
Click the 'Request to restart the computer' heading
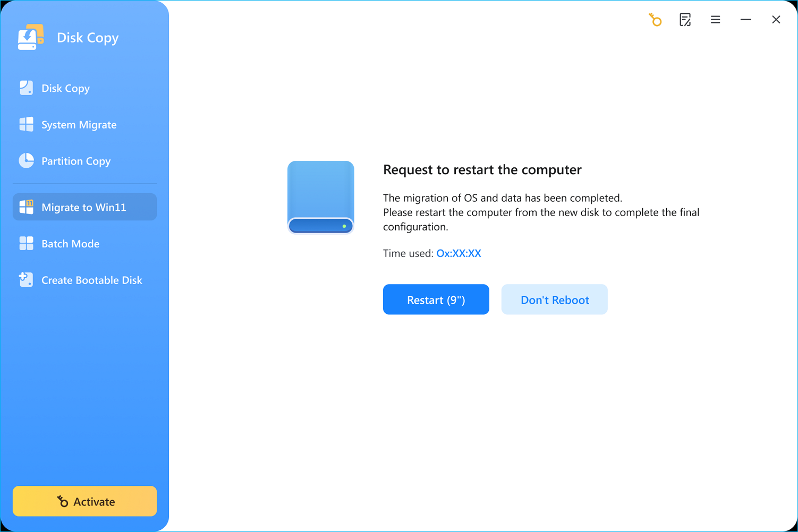click(x=482, y=170)
